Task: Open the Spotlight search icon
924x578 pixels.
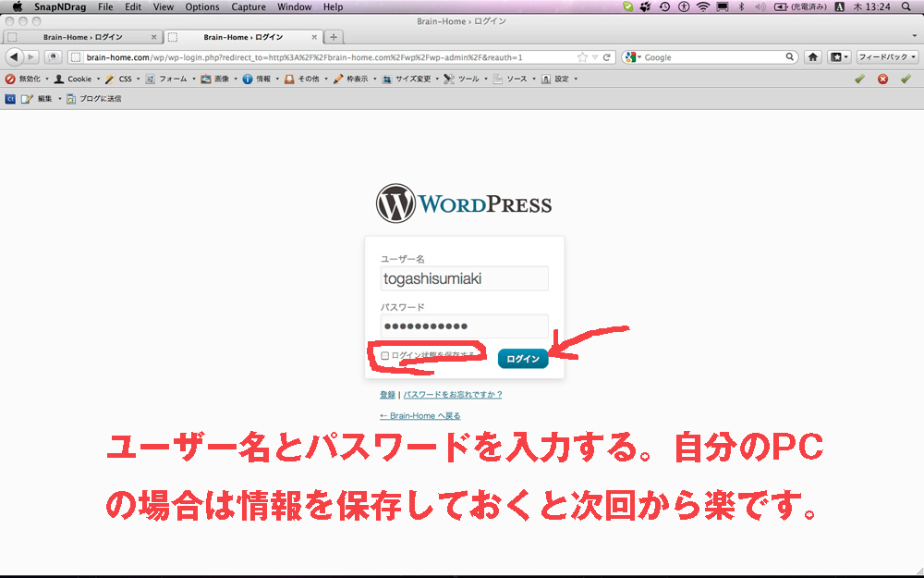Action: [x=906, y=7]
